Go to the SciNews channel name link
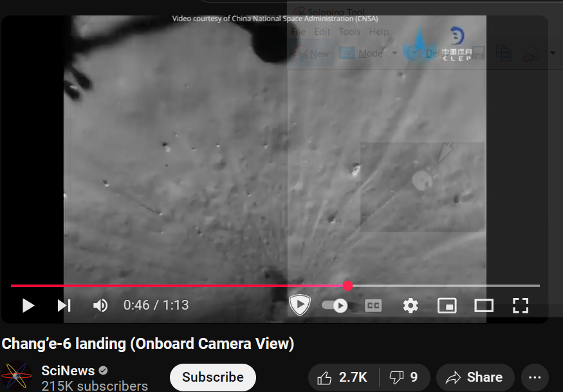 click(68, 371)
